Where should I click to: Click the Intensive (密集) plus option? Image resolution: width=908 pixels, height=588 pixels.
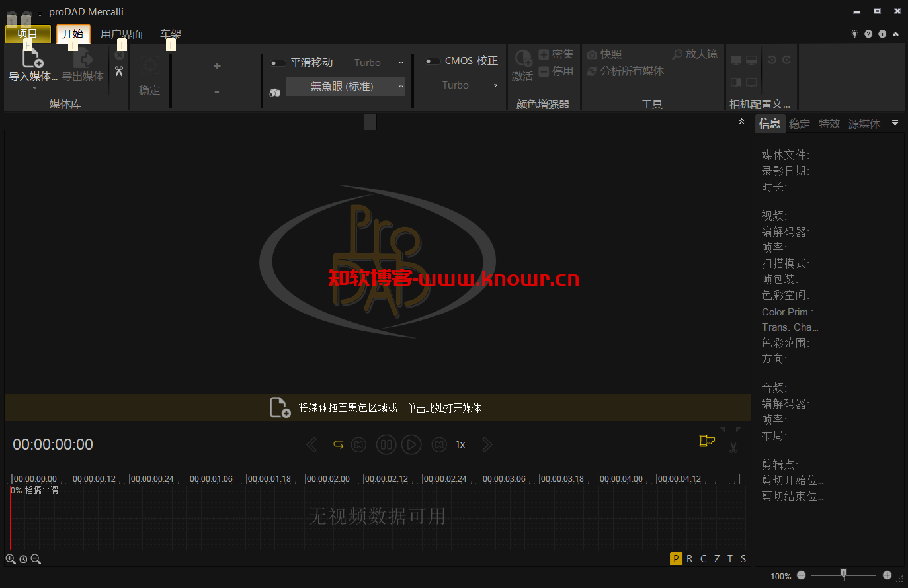click(x=556, y=54)
